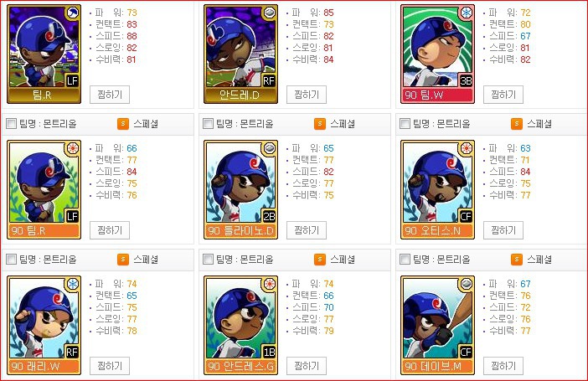
Task: Click 찜하기 button for 90 안드레스.G
Action: (x=307, y=366)
